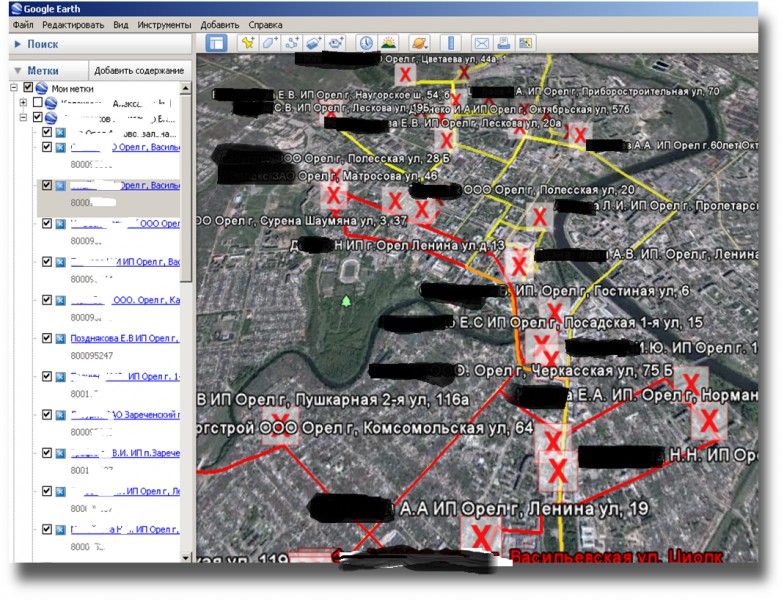Toggle the sidebar panel button
Screen dimensions: 784x600
pos(216,43)
